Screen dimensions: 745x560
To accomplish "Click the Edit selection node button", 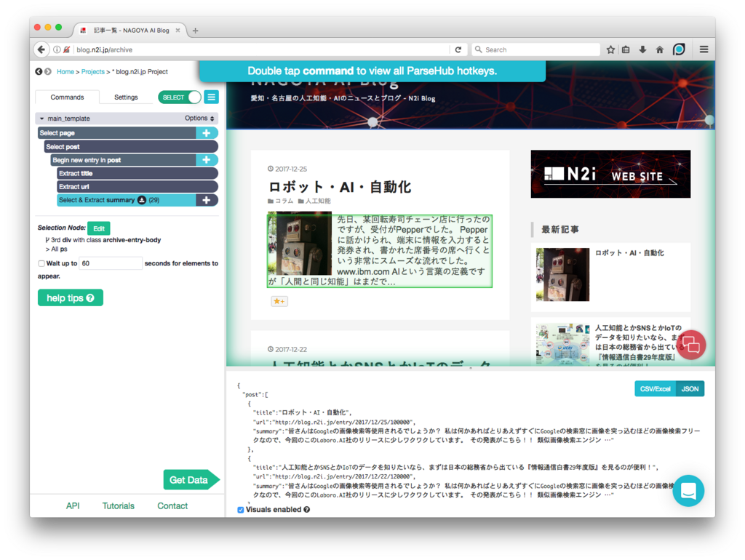I will [x=99, y=228].
